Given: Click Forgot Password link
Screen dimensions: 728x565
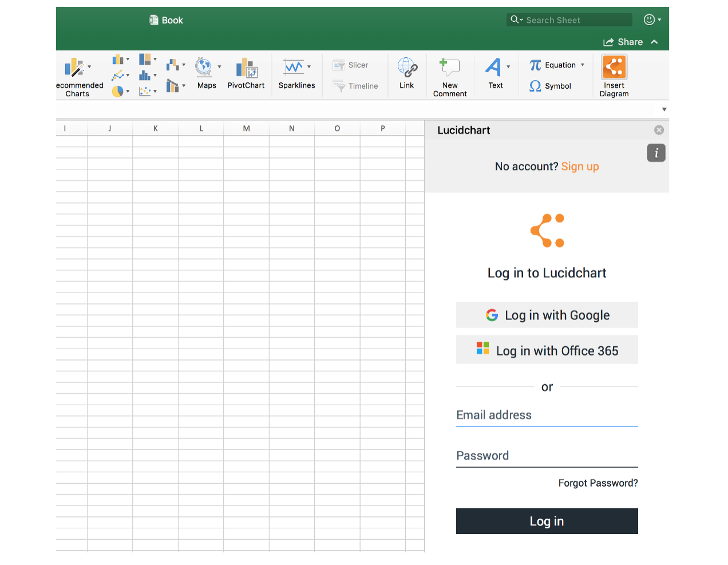Looking at the screenshot, I should coord(598,483).
